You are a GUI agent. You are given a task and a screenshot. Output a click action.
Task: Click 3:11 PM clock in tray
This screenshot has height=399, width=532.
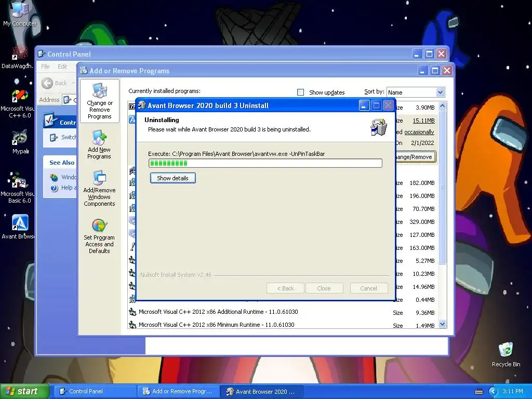click(513, 391)
